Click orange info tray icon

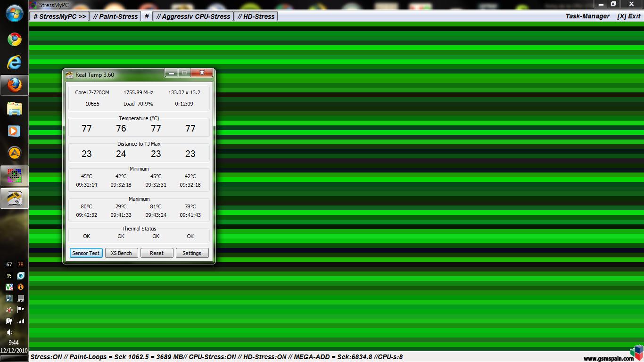[20, 287]
